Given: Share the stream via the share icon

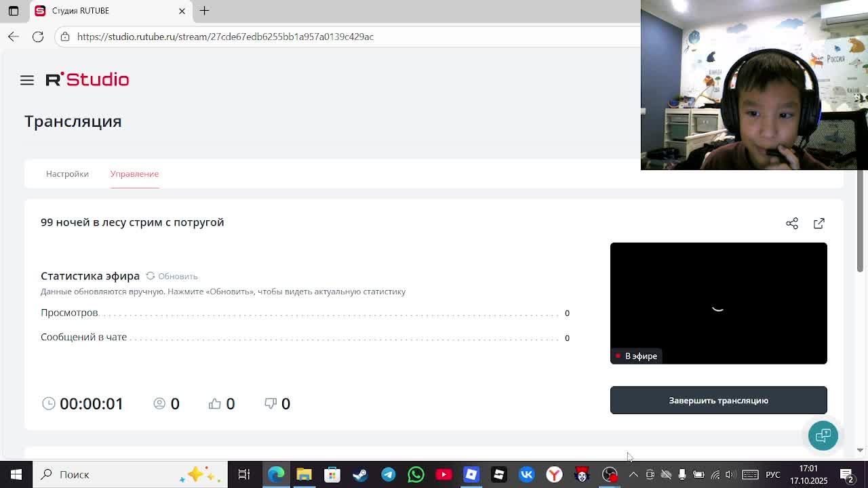Looking at the screenshot, I should (792, 223).
